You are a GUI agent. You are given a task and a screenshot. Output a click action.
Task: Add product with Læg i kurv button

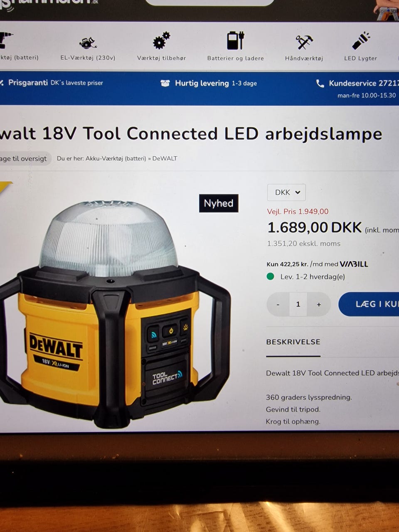point(369,304)
